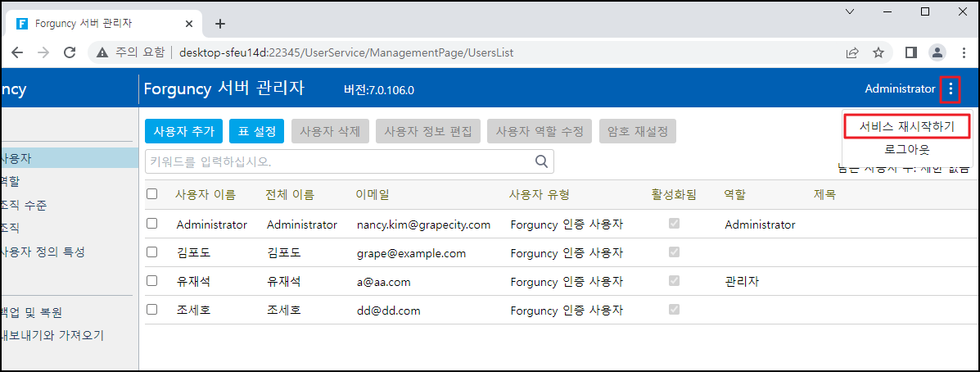Screen dimensions: 980x372
Task: Click the 표 설정 button
Action: point(257,131)
